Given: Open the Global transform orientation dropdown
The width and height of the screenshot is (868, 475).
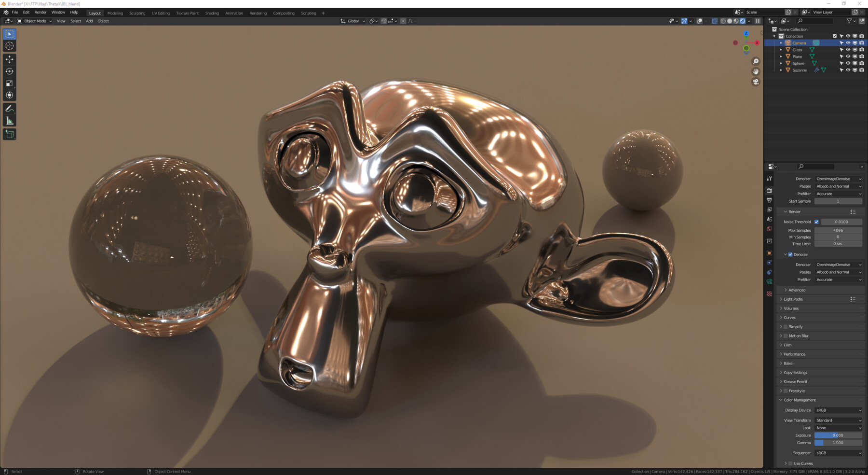Looking at the screenshot, I should pyautogui.click(x=353, y=21).
